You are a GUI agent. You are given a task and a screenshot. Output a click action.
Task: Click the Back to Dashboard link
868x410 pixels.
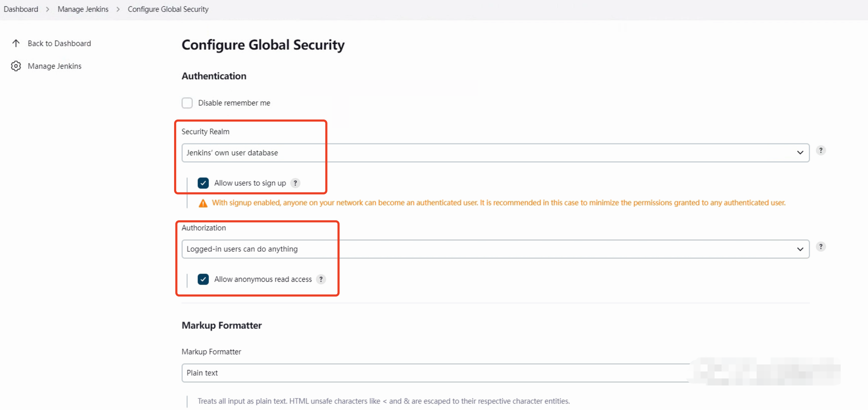pos(59,43)
